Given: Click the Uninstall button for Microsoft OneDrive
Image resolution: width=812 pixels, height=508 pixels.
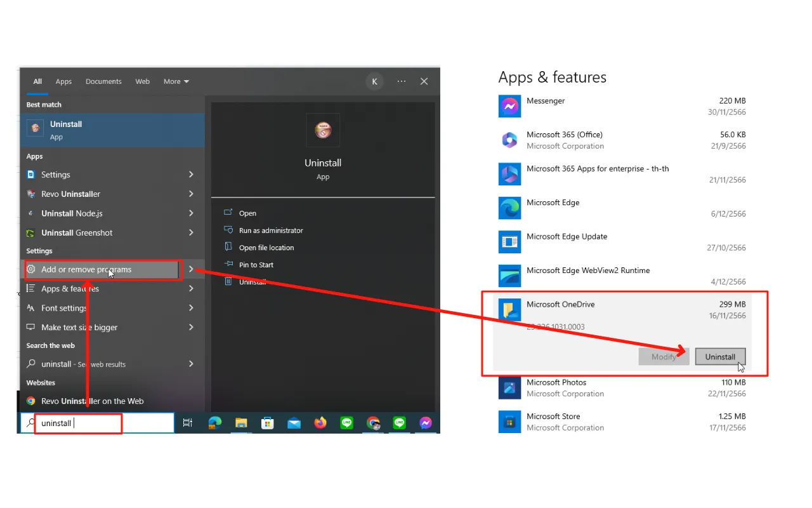Looking at the screenshot, I should point(720,357).
